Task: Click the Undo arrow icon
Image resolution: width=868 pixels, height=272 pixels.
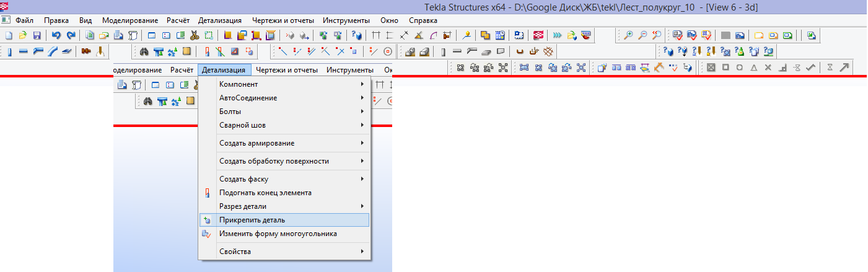Action: [56, 35]
